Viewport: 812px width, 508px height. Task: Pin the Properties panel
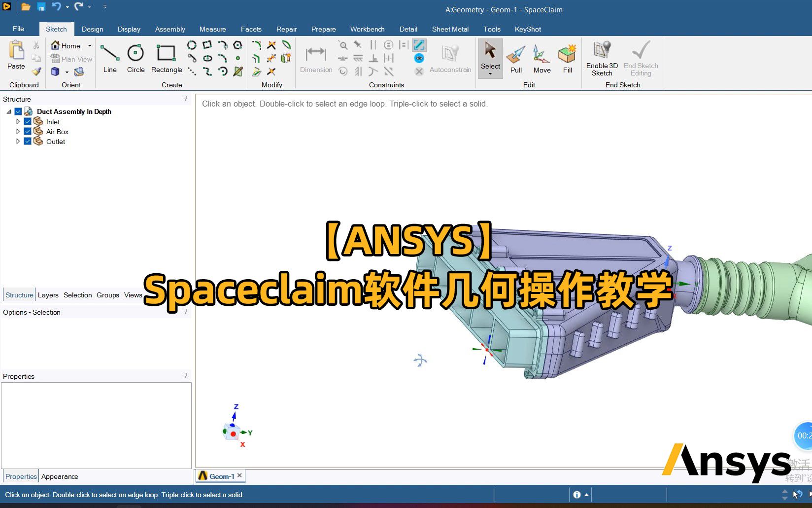tap(185, 375)
